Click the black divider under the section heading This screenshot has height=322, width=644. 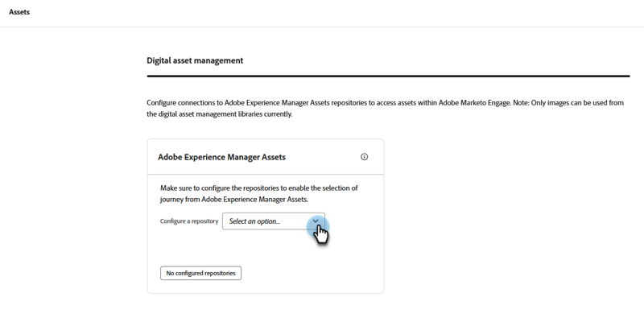[x=388, y=76]
